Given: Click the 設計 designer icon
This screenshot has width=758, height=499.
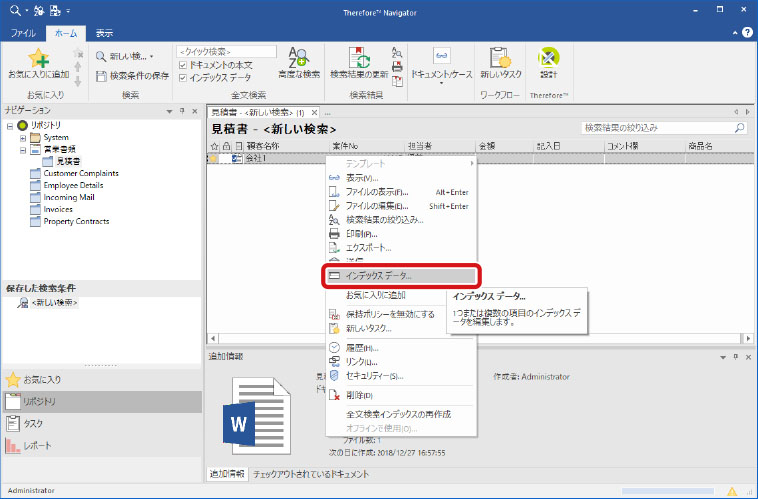Looking at the screenshot, I should click(x=549, y=58).
